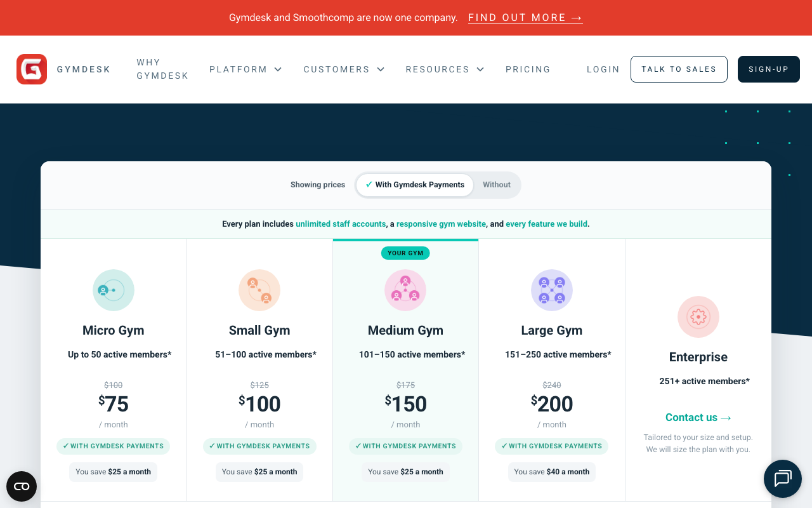Click the Micro Gym plan icon
Viewport: 812px width, 508px height.
pos(114,290)
